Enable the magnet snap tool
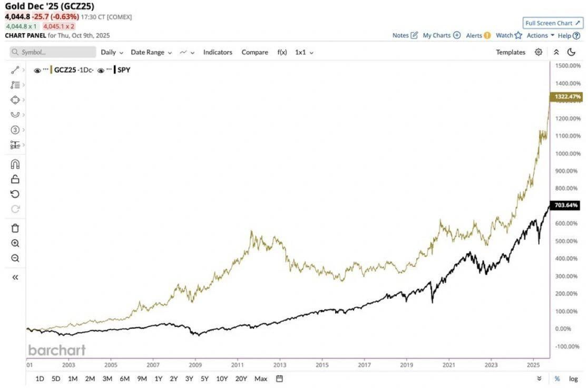The image size is (588, 389). tap(15, 164)
